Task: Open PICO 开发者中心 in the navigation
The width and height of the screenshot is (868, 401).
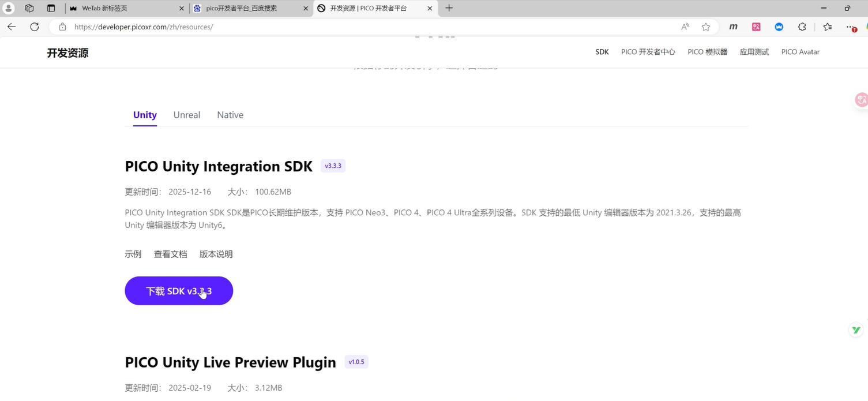Action: [648, 52]
